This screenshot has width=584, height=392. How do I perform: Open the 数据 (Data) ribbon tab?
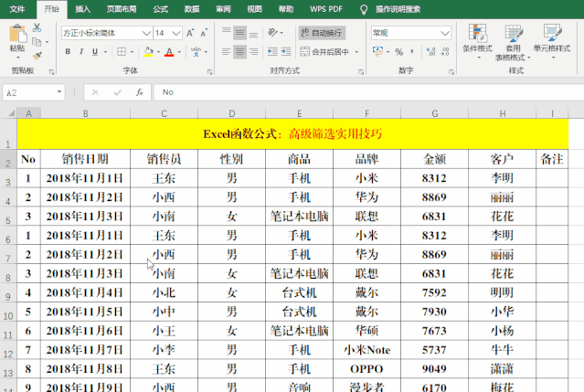point(192,8)
